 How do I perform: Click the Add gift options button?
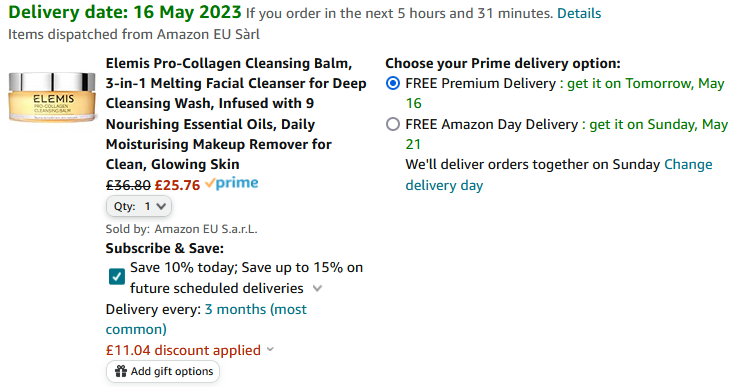point(163,371)
